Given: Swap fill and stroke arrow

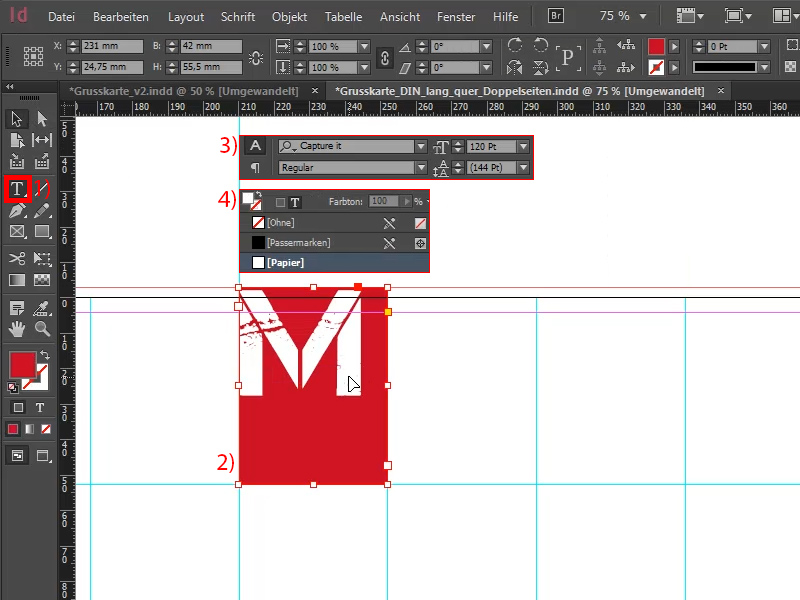Looking at the screenshot, I should [x=45, y=355].
